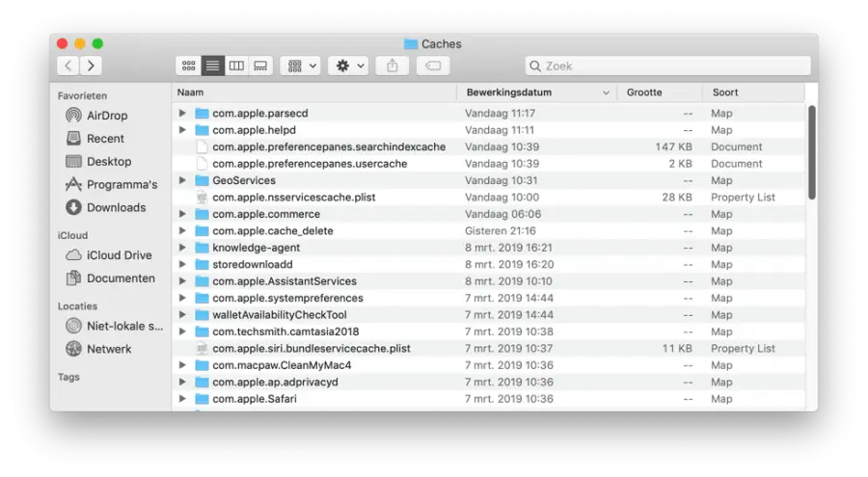Sort by the Soort column header
The image size is (868, 477).
[x=753, y=93]
